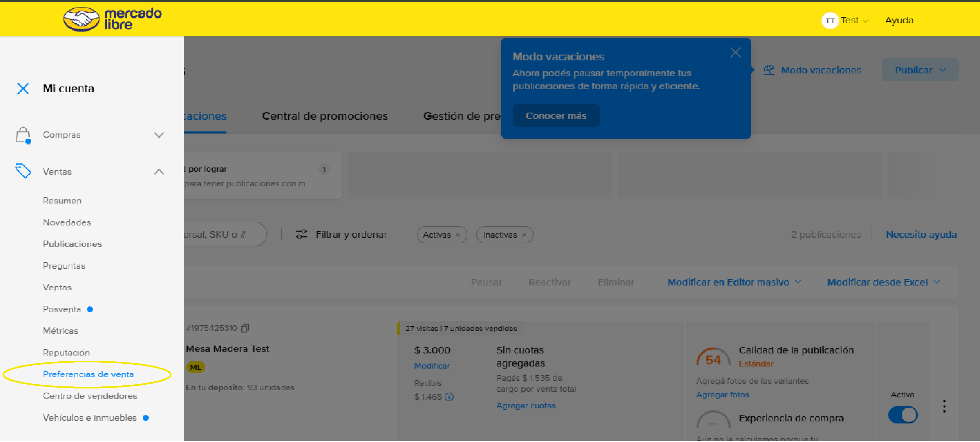Close the Modo vacaciones tooltip

coord(735,53)
